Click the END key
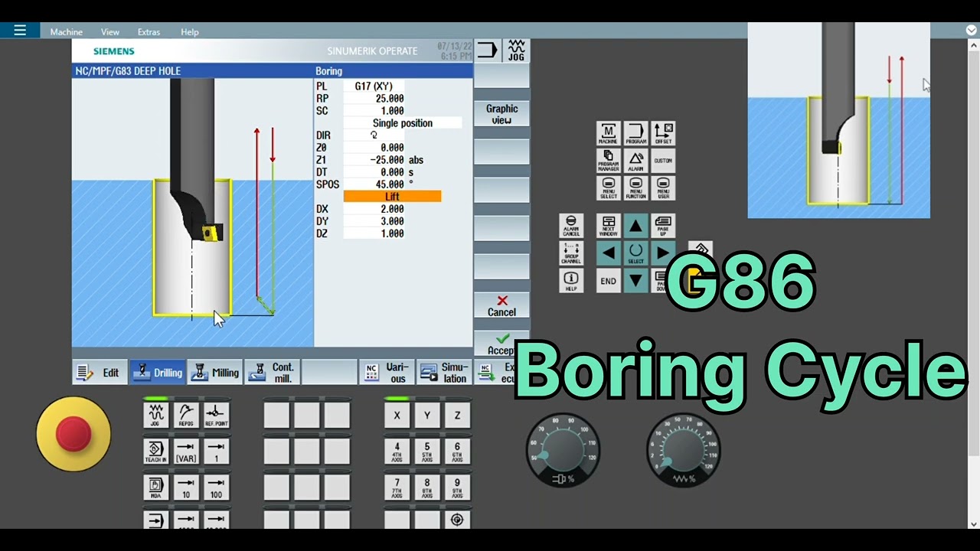 pyautogui.click(x=608, y=281)
